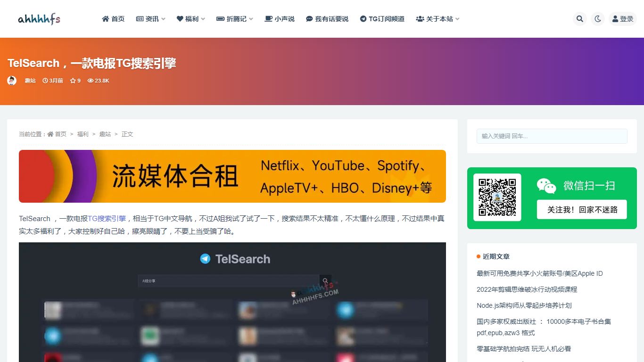Image resolution: width=644 pixels, height=362 pixels.
Task: Click the chat bubble icon beside 我有话要说
Action: point(309,19)
